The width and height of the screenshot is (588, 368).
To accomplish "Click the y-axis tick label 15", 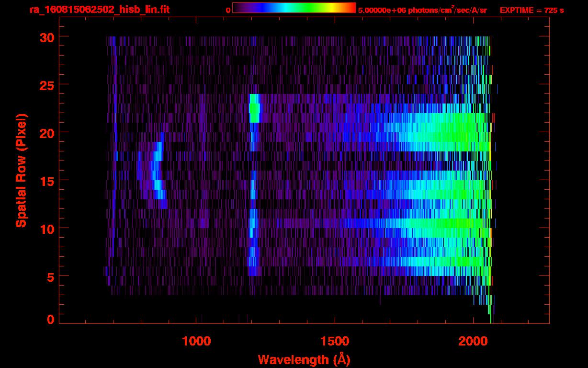I will point(46,181).
